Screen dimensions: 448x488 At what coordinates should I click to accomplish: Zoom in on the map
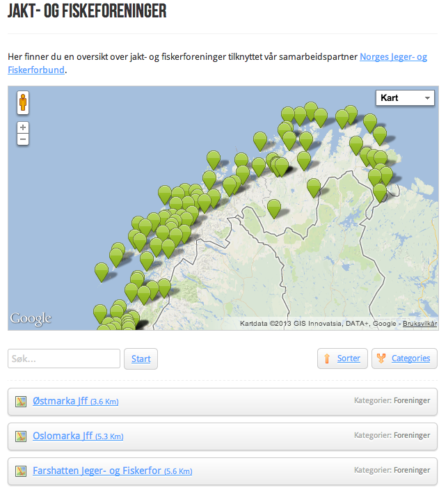[x=23, y=127]
